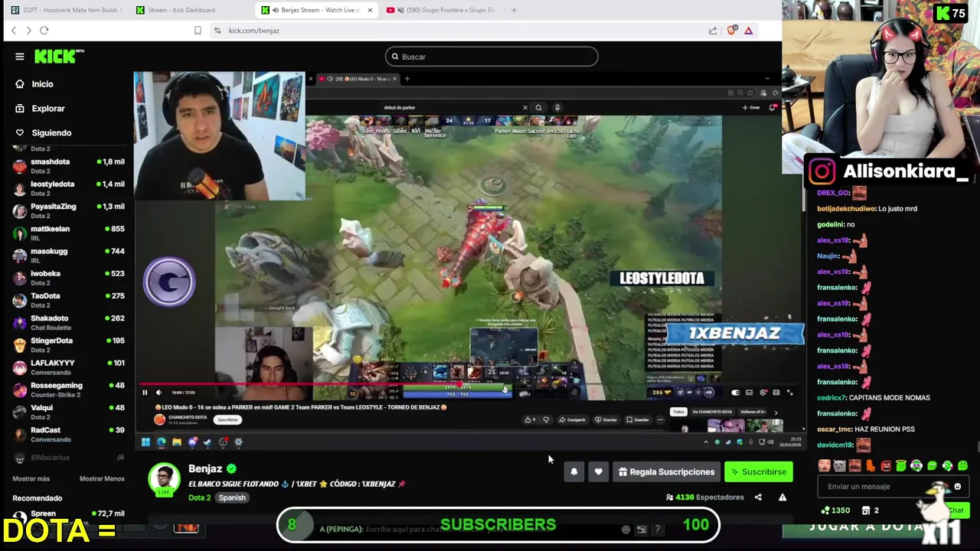Open Explorar in sidebar

[x=48, y=109]
